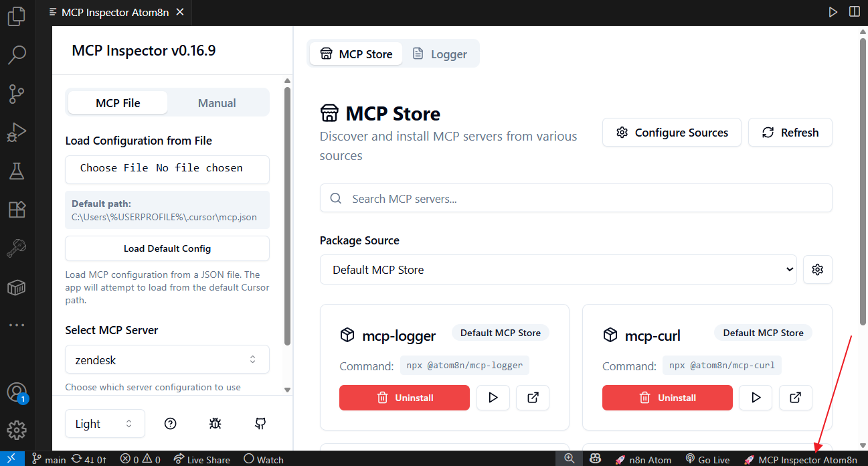868x466 pixels.
Task: Show additional views via ellipsis icon
Action: [17, 325]
